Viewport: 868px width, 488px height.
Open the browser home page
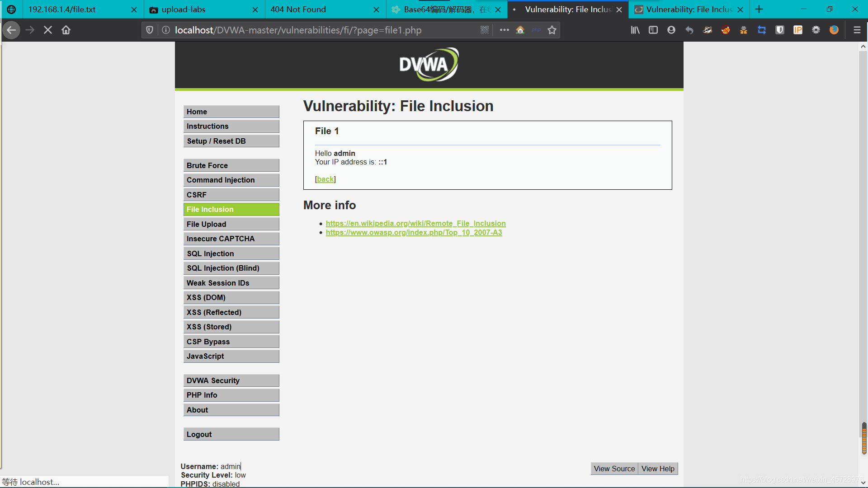coord(66,30)
